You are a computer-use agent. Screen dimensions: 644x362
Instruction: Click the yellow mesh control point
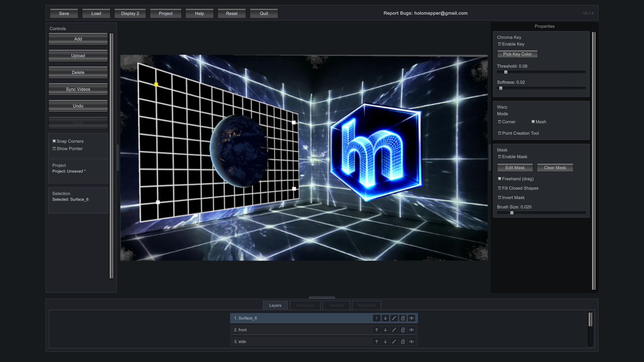[x=156, y=84]
